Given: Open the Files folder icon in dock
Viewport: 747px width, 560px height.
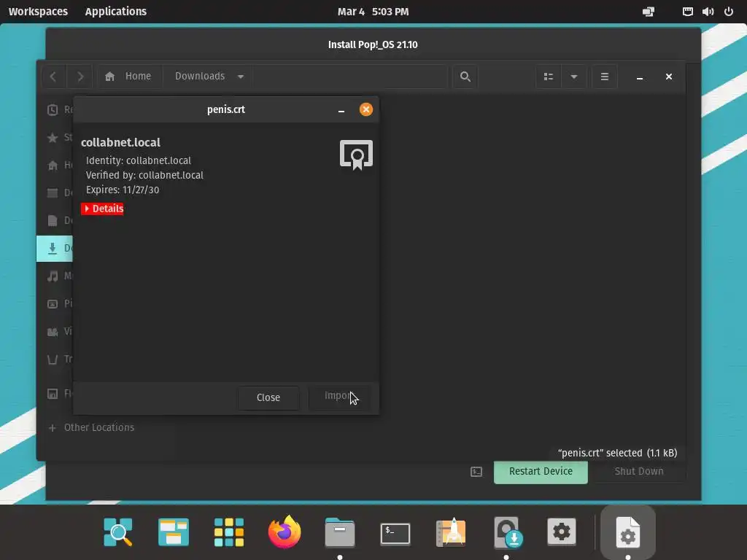Looking at the screenshot, I should click(340, 532).
